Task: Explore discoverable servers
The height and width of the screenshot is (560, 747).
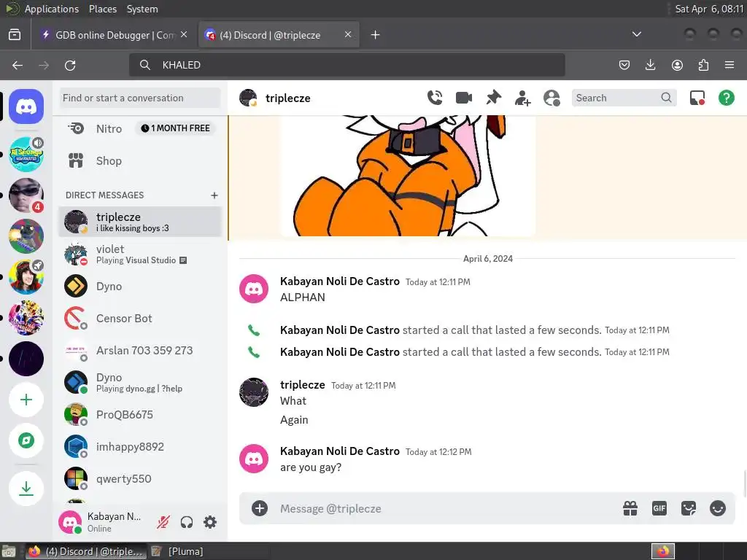Action: point(26,440)
